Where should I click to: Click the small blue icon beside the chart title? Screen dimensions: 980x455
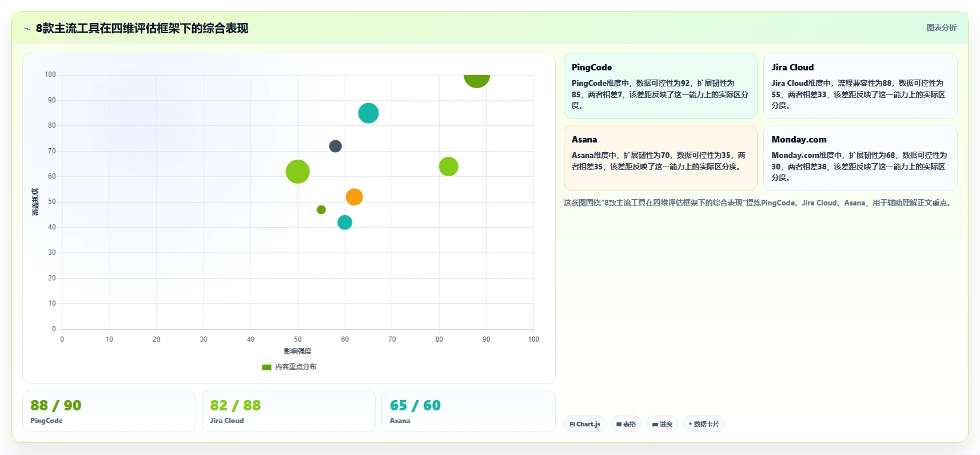[27, 29]
